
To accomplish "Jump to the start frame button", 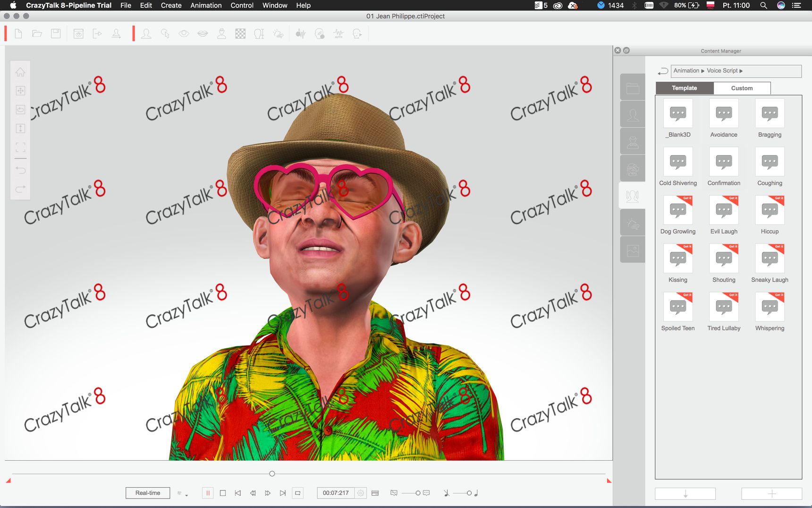I will point(238,493).
